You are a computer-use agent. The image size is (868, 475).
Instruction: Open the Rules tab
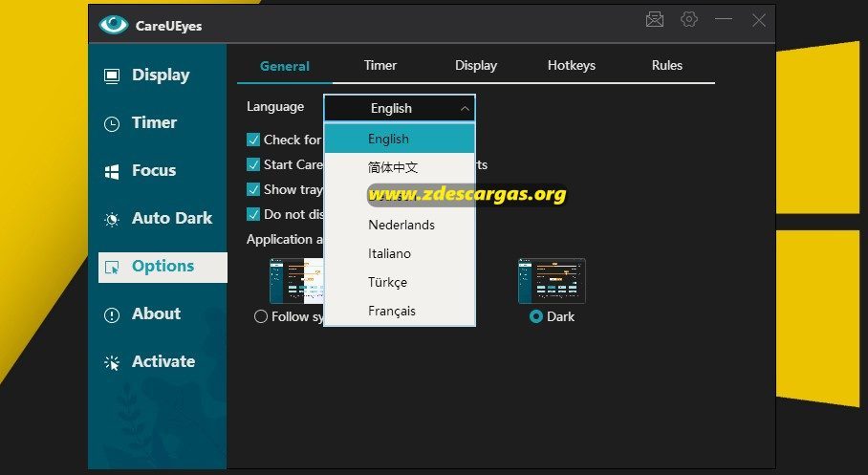tap(667, 65)
